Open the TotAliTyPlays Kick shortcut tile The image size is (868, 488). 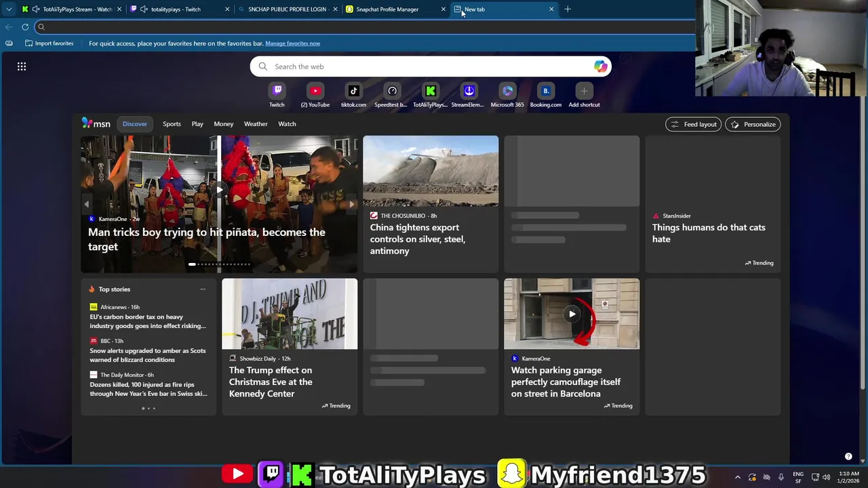coord(430,95)
